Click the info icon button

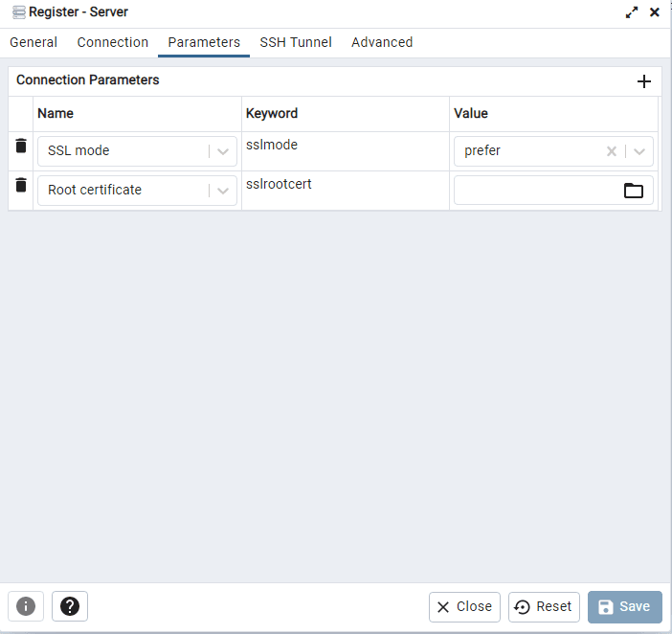pos(26,606)
